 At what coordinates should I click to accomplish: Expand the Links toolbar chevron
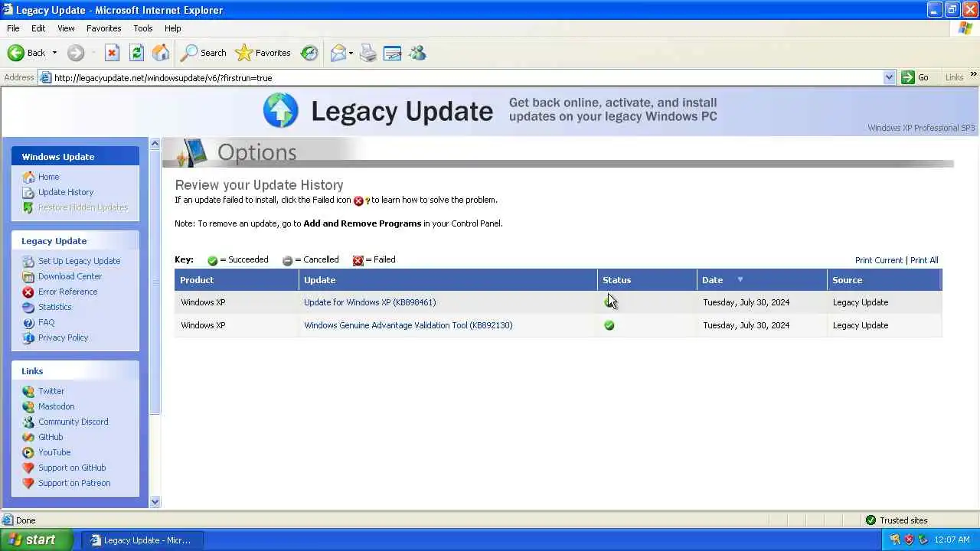tap(973, 74)
